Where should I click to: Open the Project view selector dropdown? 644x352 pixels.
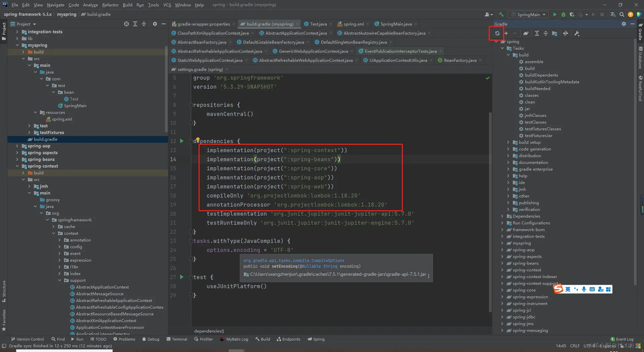click(23, 24)
